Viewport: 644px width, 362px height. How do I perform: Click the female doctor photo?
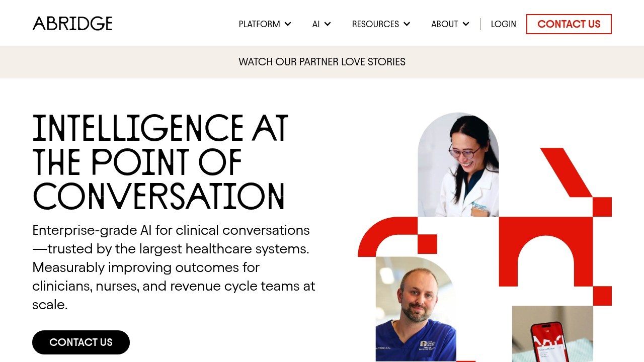coord(458,164)
